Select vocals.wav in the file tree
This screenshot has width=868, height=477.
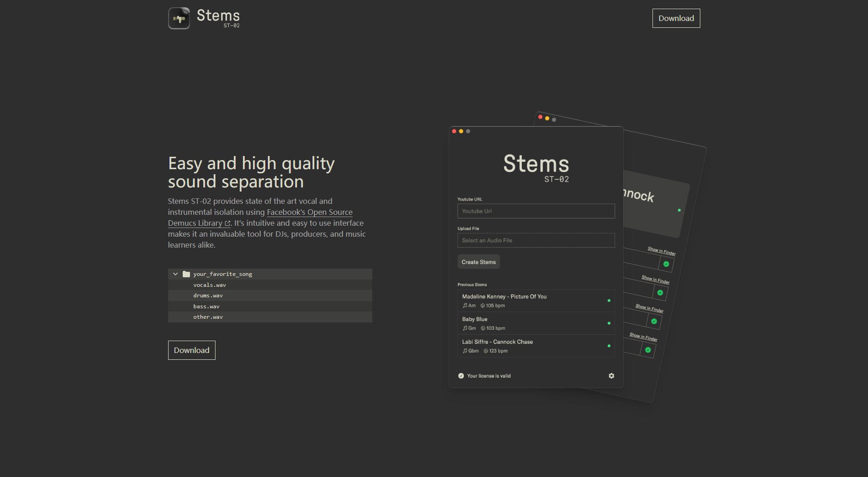tap(210, 285)
